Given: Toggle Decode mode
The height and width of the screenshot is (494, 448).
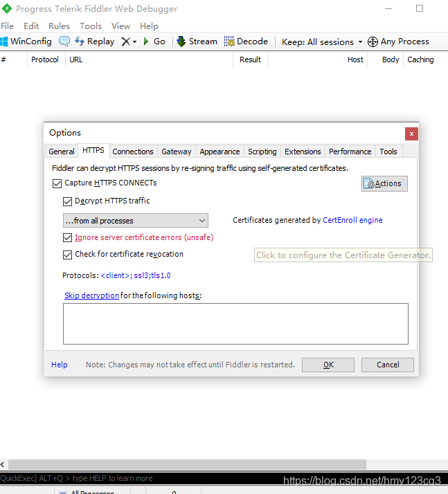Looking at the screenshot, I should [x=246, y=42].
